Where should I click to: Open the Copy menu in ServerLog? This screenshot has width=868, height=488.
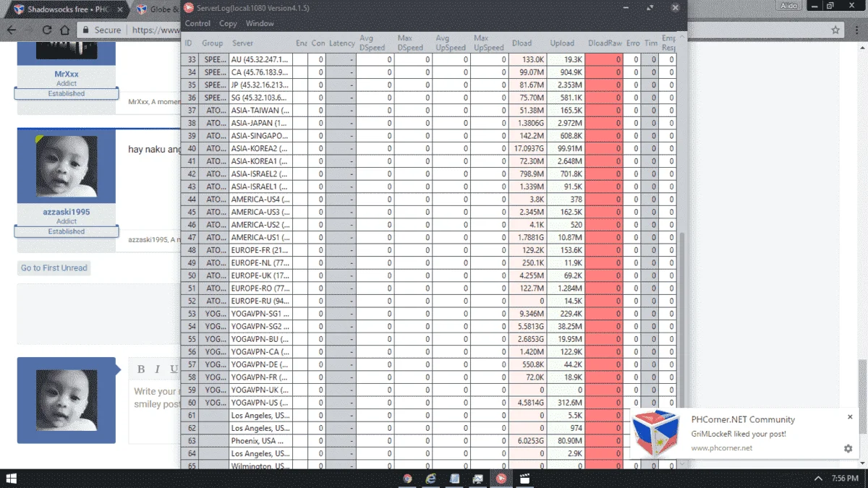coord(228,23)
